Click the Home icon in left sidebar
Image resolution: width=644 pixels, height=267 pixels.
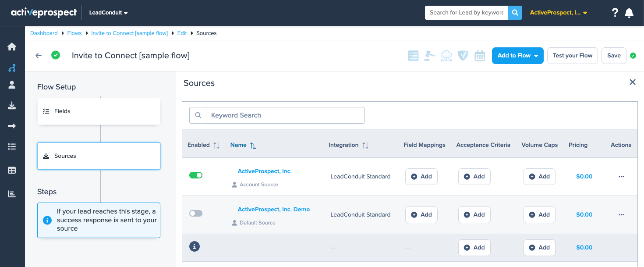click(x=12, y=47)
